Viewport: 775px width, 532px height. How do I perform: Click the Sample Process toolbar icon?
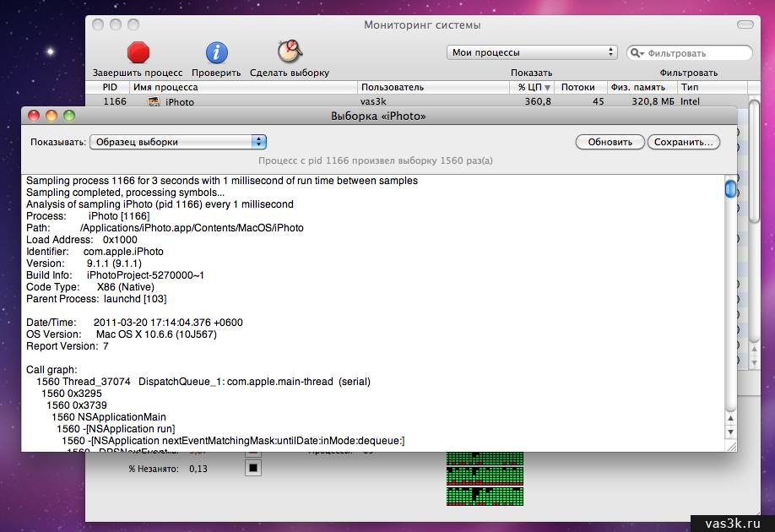pyautogui.click(x=290, y=52)
